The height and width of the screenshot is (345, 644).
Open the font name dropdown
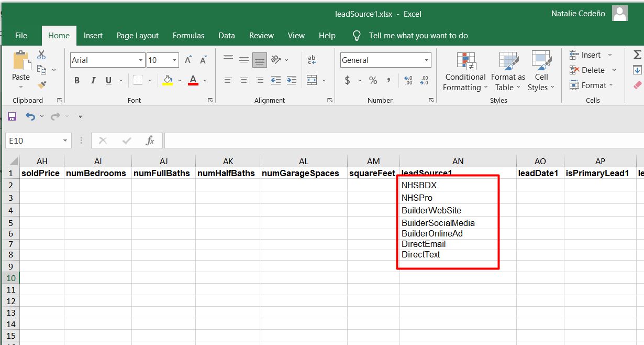click(x=140, y=60)
